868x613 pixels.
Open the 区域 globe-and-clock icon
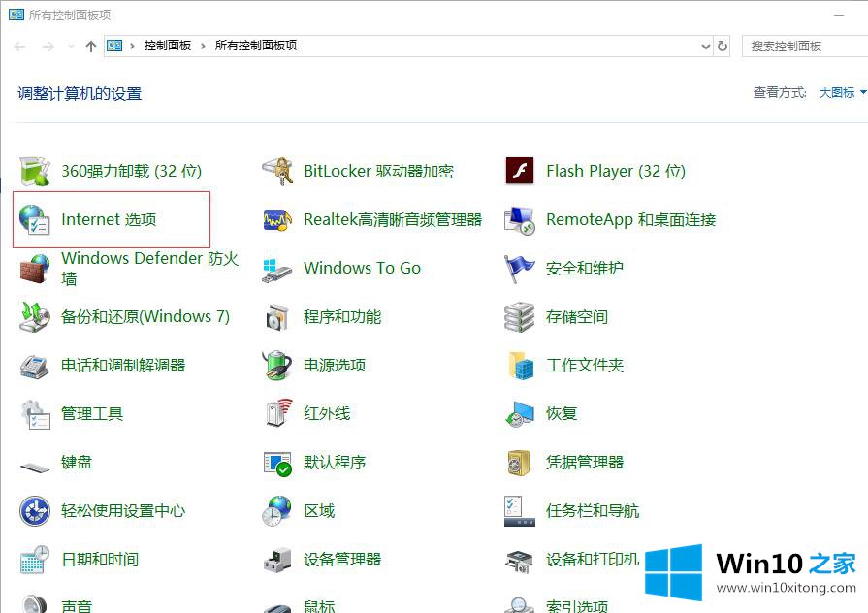[276, 510]
